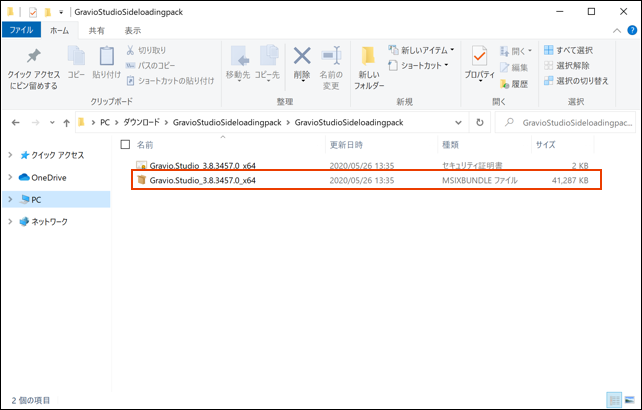
Task: Switch to the Home ribbon tab
Action: pos(59,30)
